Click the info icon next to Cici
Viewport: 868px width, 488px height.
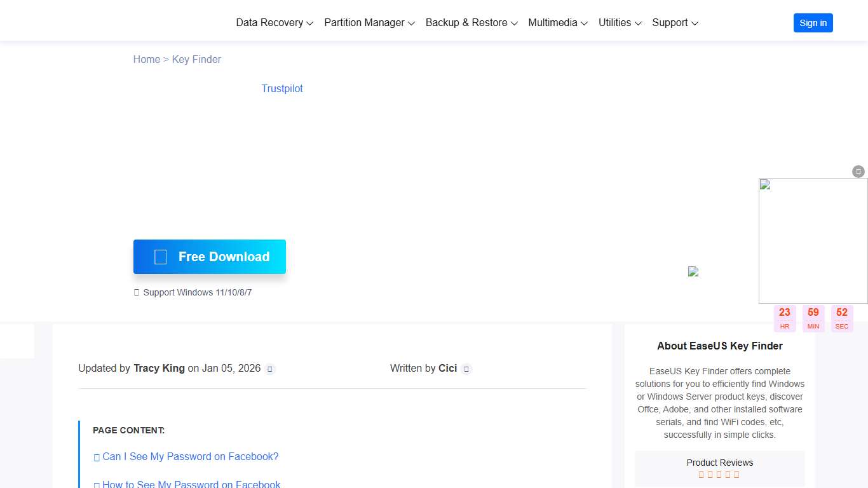tap(466, 369)
